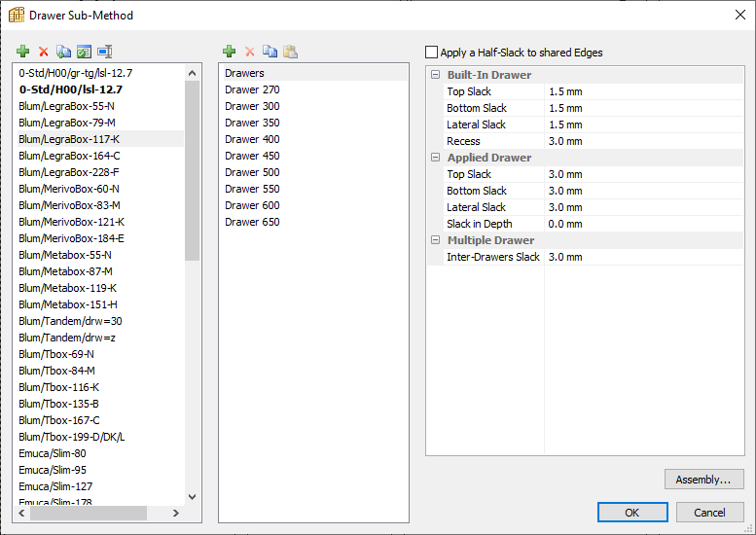Screen dimensions: 756x535
Task: Enable Apply a Half-Slack to shared Edges
Action: point(432,53)
